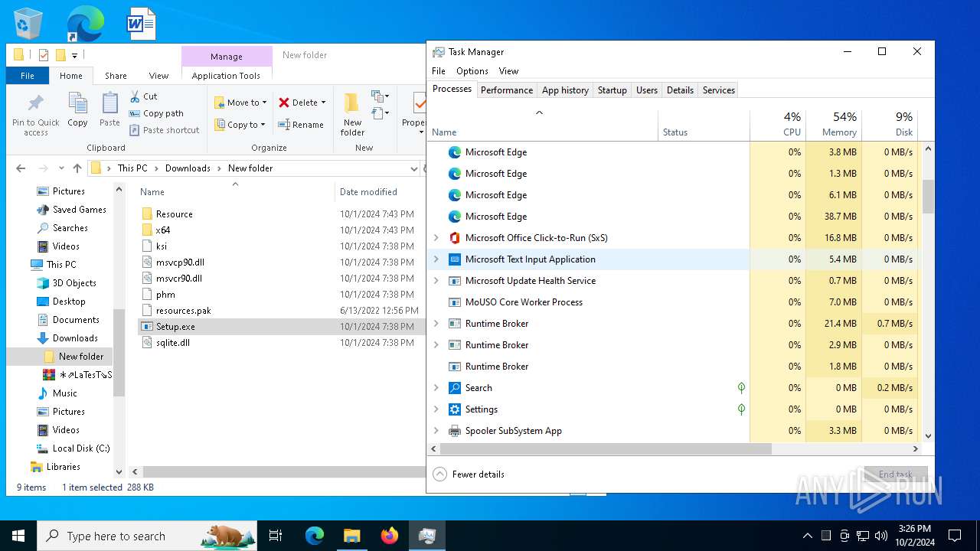Select Downloads in navigation pane
The image size is (980, 551).
75,338
